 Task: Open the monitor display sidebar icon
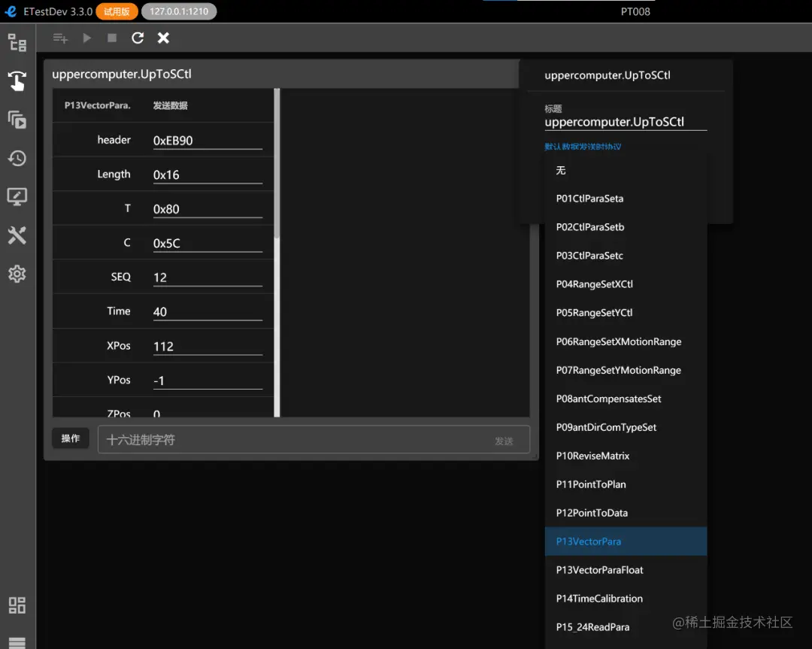click(17, 197)
